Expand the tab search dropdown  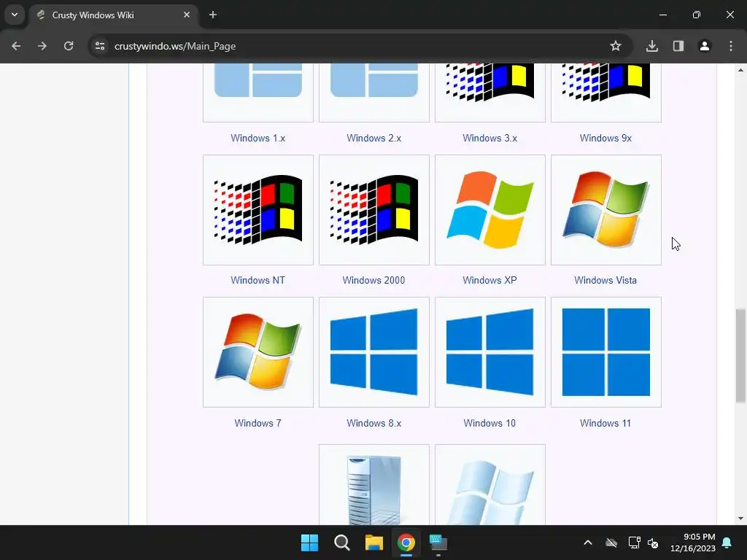[15, 15]
